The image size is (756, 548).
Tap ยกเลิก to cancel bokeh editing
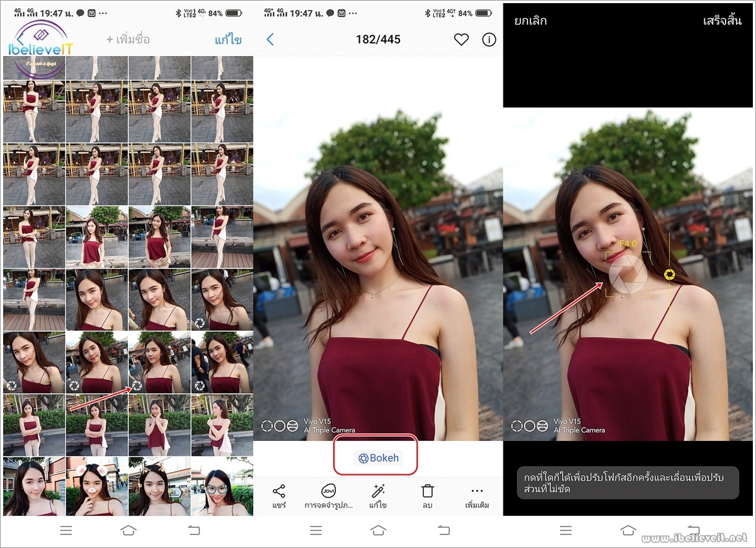click(x=530, y=21)
